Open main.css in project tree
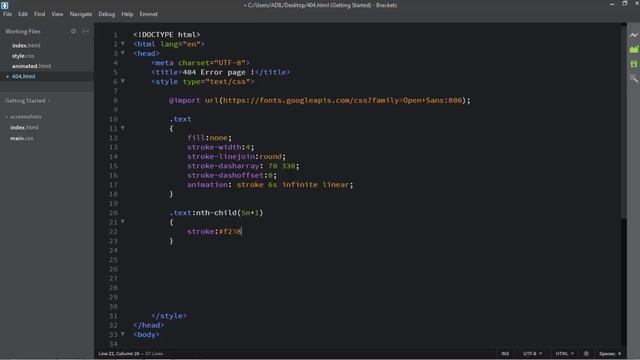The height and width of the screenshot is (360, 640). (x=22, y=138)
